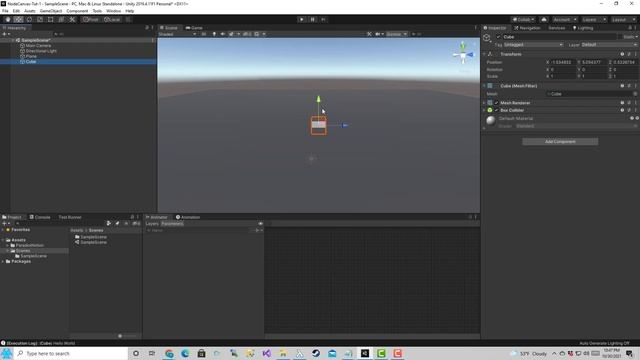
Task: Expand the Packages folder in Project
Action: [3, 261]
